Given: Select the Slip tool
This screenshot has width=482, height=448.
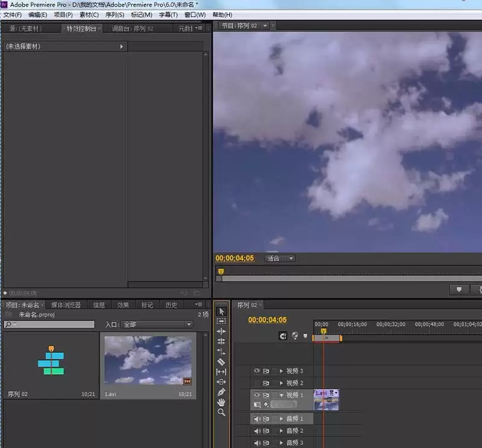Looking at the screenshot, I should coord(221,372).
